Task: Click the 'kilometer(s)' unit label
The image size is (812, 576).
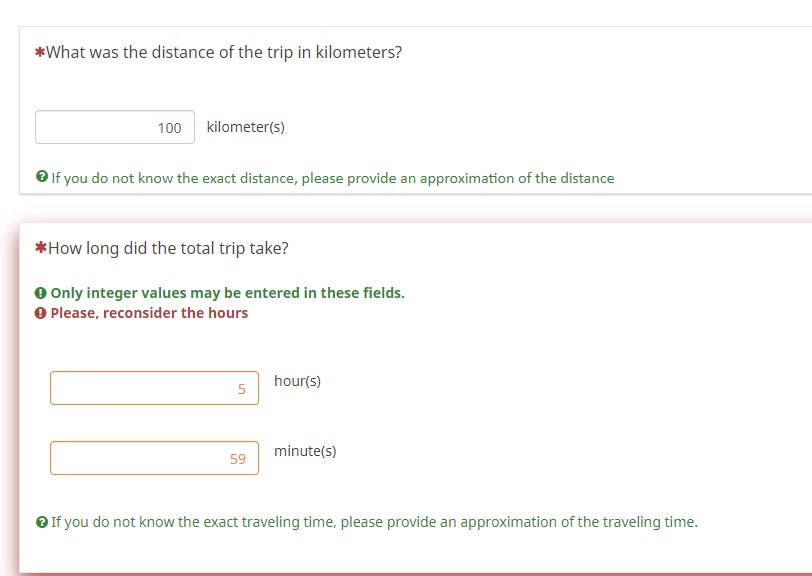Action: [x=245, y=127]
